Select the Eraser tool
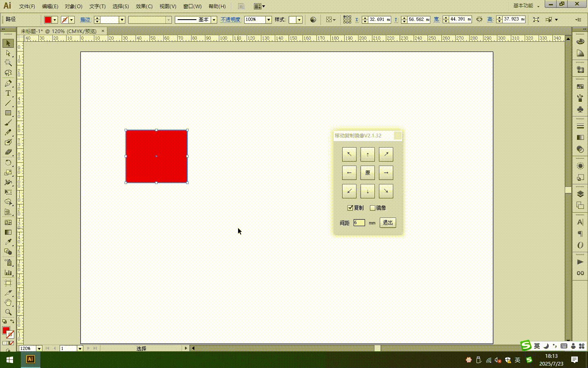Image resolution: width=588 pixels, height=368 pixels. point(8,152)
